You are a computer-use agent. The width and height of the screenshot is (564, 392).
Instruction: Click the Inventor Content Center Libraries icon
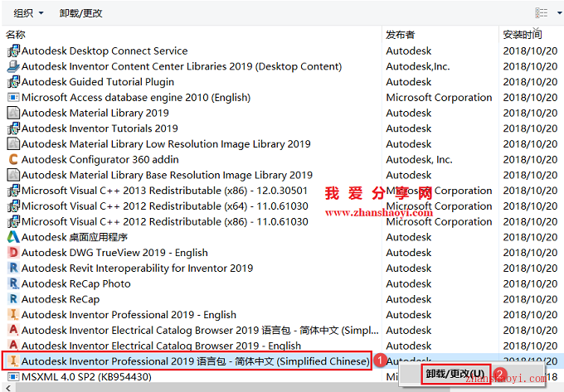[13, 66]
